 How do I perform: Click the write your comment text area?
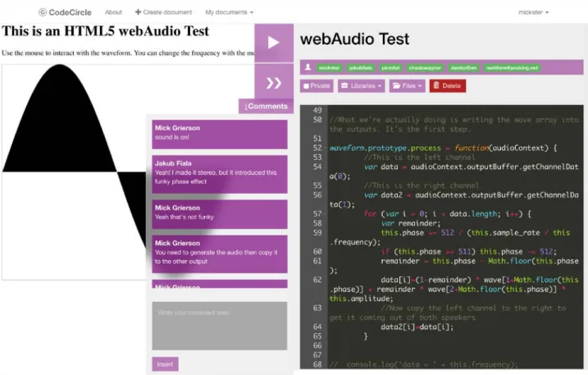coord(220,326)
